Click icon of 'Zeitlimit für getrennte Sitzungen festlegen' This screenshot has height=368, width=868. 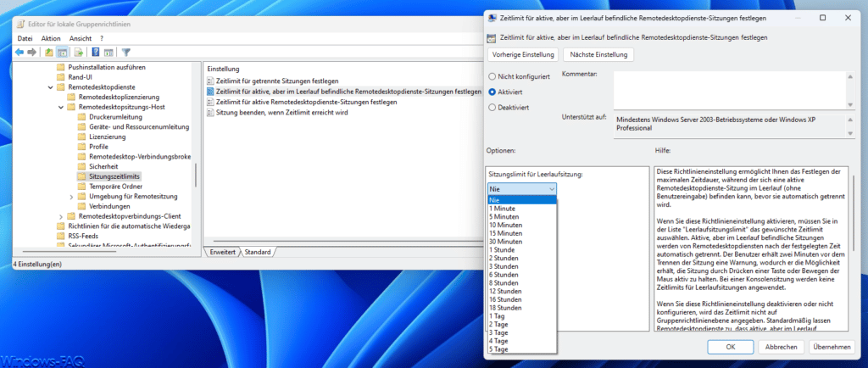[210, 81]
